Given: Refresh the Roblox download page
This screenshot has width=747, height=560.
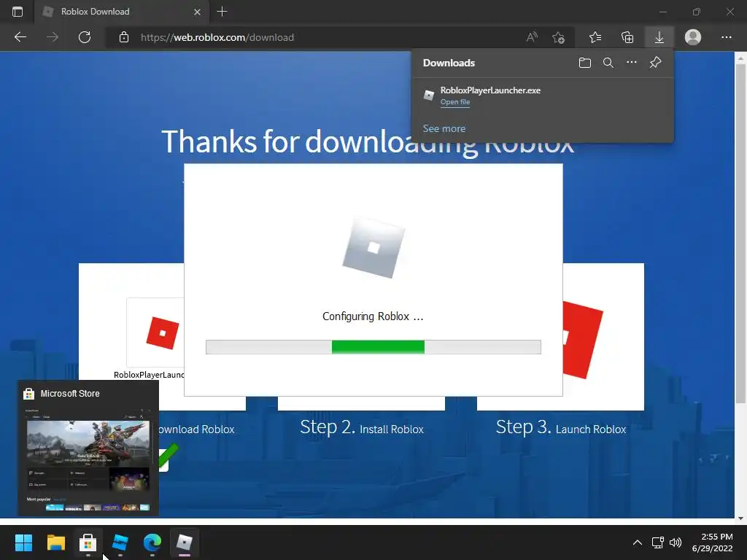Looking at the screenshot, I should [x=85, y=37].
